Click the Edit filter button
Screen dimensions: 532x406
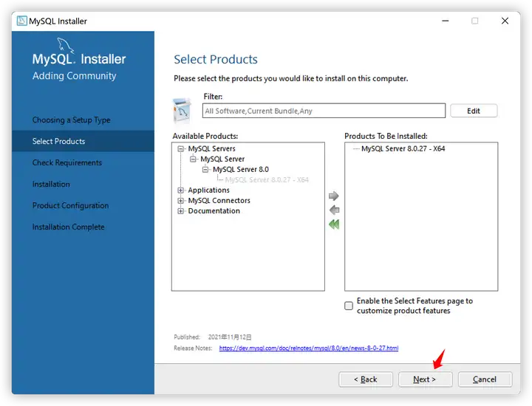[474, 111]
